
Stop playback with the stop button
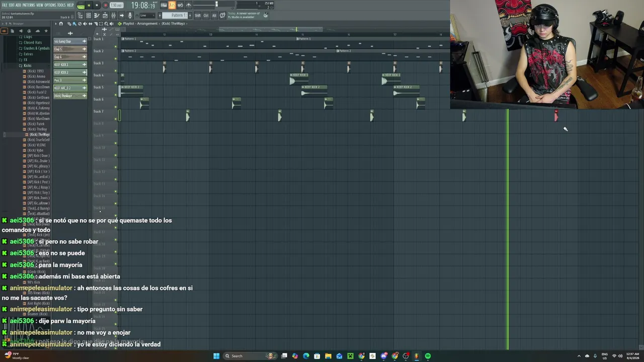click(97, 6)
